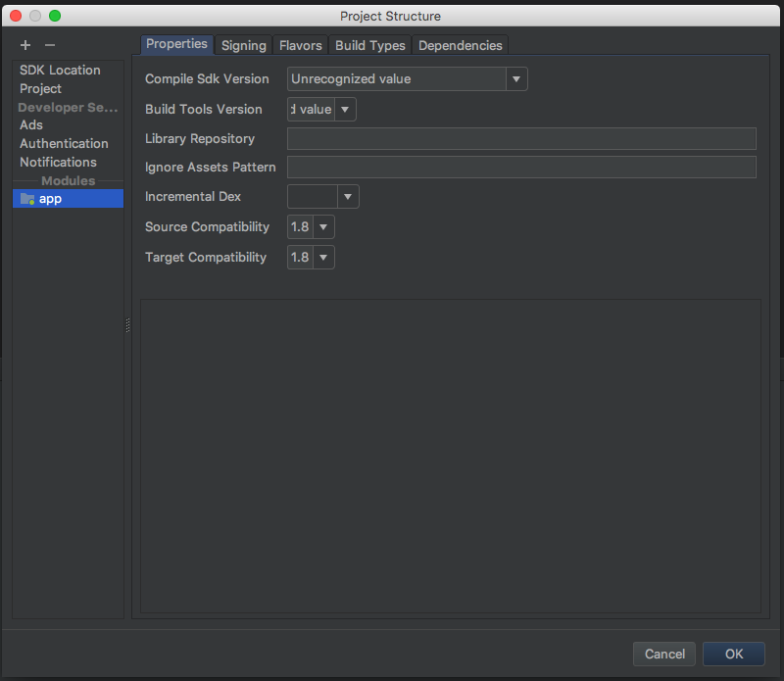Select Notifications in sidebar
This screenshot has height=681, width=784.
[x=58, y=162]
